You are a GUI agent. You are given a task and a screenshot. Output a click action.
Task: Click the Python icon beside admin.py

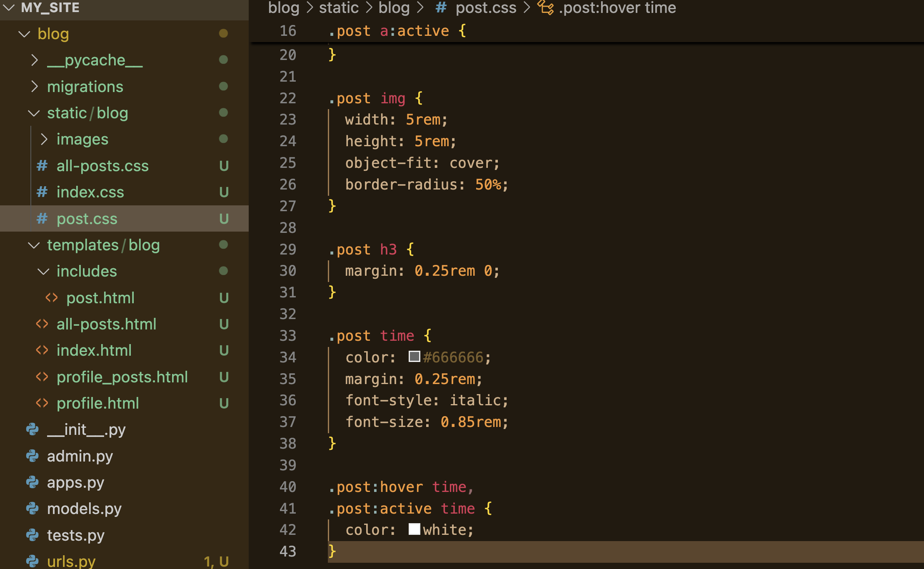32,456
